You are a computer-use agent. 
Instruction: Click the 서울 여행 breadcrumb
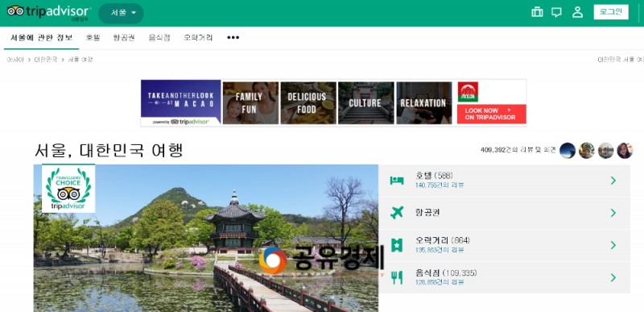click(x=80, y=60)
